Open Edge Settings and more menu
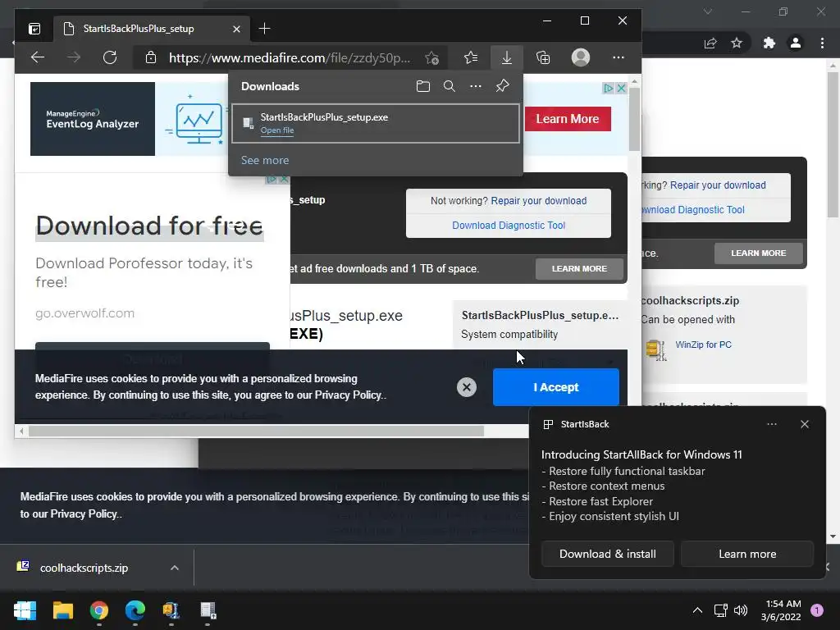This screenshot has width=840, height=630. pyautogui.click(x=619, y=57)
